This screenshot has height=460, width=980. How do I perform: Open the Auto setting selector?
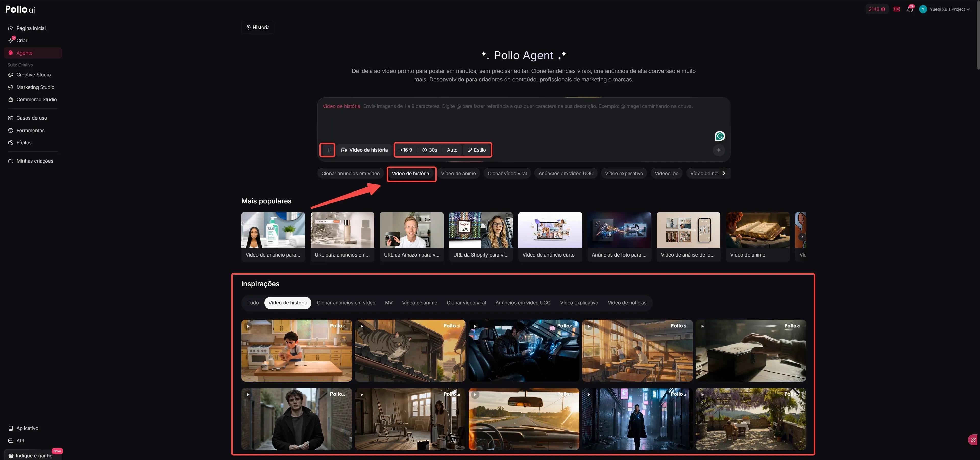click(x=452, y=150)
